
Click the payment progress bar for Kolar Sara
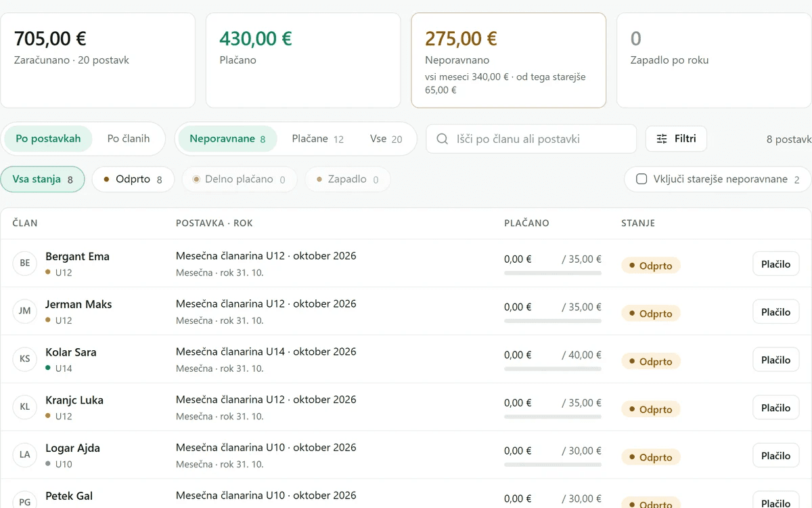pos(553,368)
